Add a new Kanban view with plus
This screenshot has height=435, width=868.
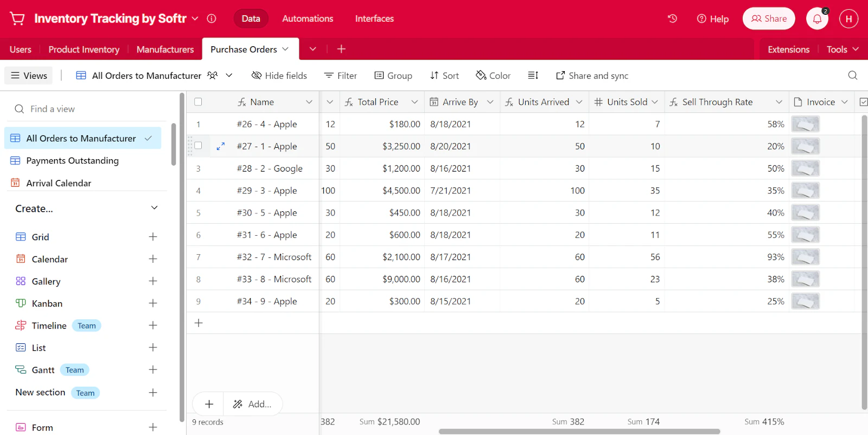(153, 304)
